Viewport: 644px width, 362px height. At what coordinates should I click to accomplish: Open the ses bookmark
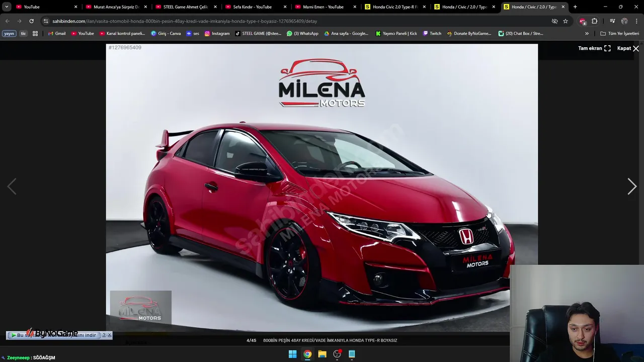193,34
